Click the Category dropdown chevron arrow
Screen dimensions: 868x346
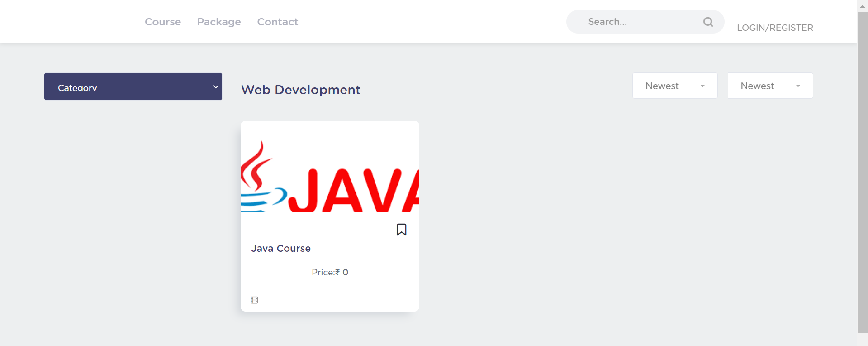216,87
